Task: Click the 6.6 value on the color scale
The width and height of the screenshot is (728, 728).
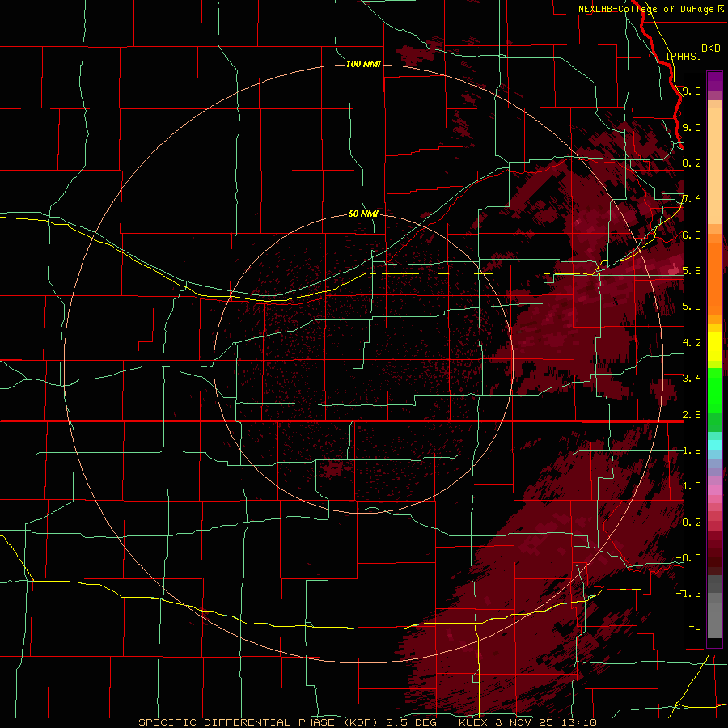Action: pyautogui.click(x=692, y=235)
